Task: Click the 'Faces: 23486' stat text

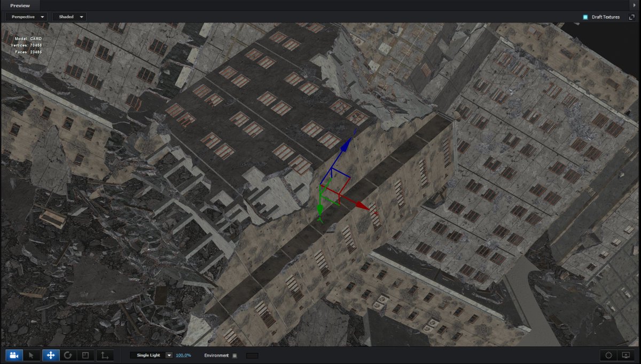Action: click(x=28, y=52)
